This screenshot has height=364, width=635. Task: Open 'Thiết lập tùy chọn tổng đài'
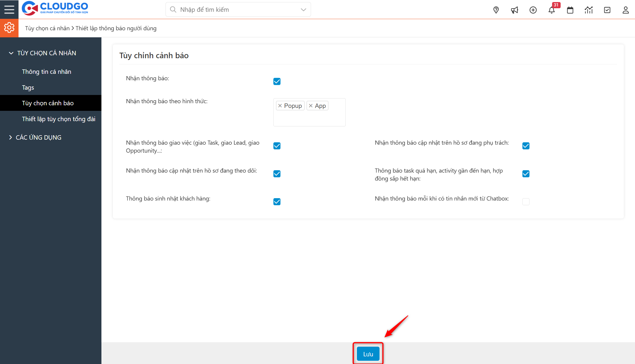click(59, 119)
